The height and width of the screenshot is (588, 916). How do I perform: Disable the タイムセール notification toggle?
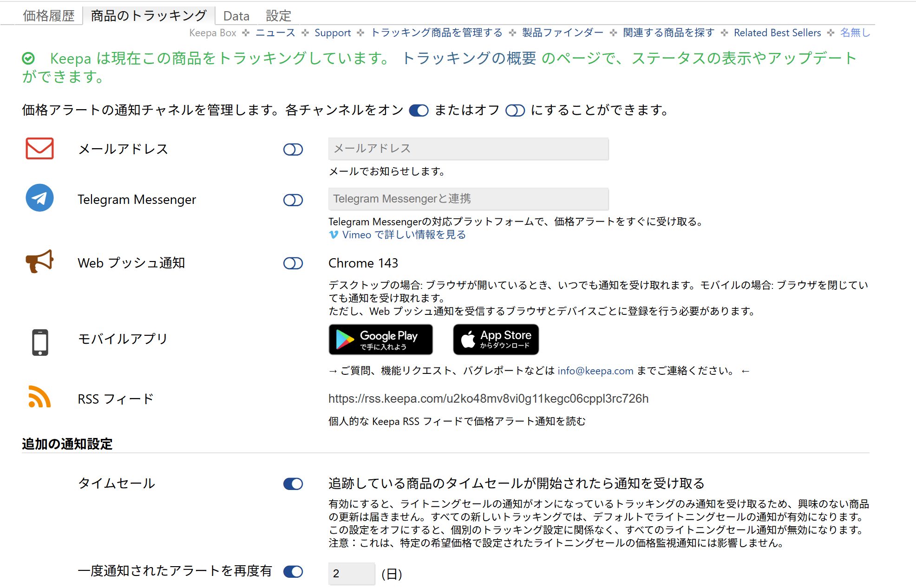click(x=293, y=484)
